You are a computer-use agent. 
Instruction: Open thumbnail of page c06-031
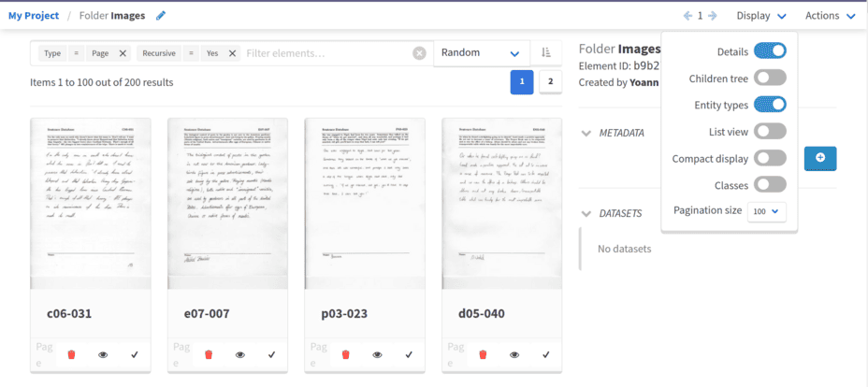[90, 204]
